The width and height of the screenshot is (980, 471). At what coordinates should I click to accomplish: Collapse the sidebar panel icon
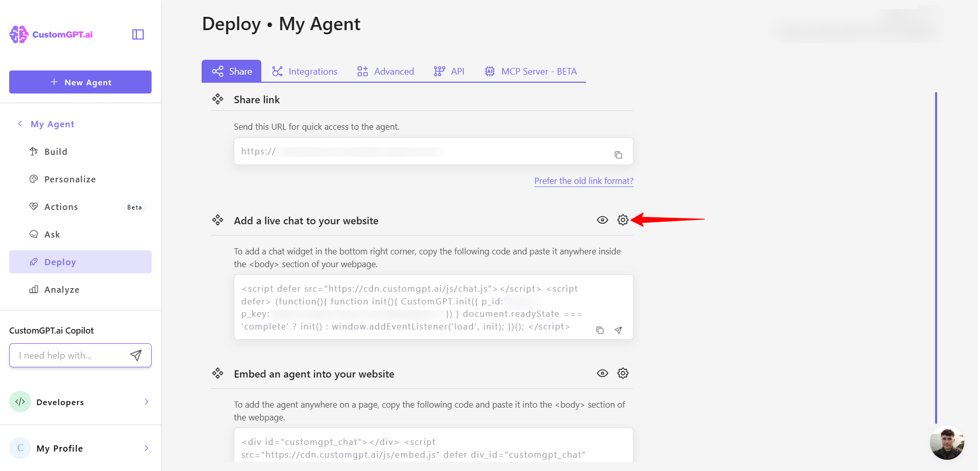(x=138, y=34)
